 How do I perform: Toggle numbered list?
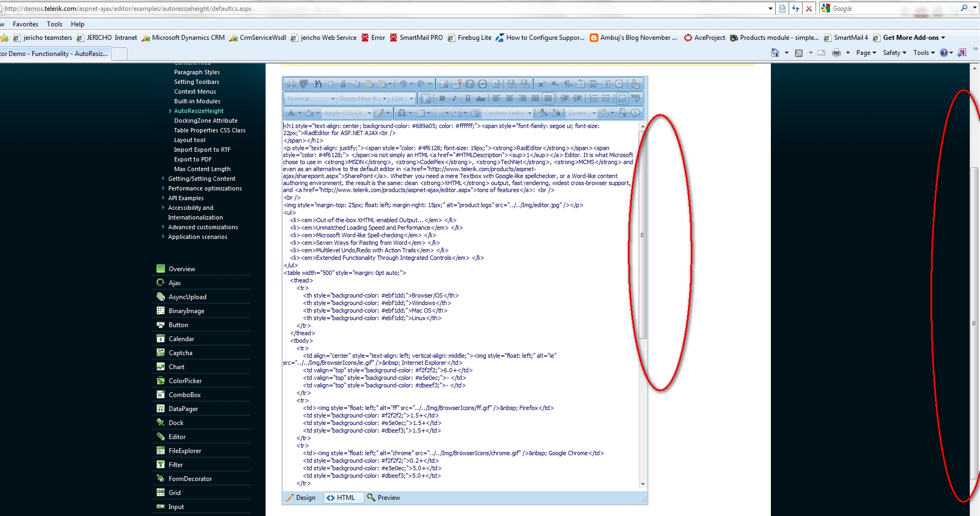593,98
